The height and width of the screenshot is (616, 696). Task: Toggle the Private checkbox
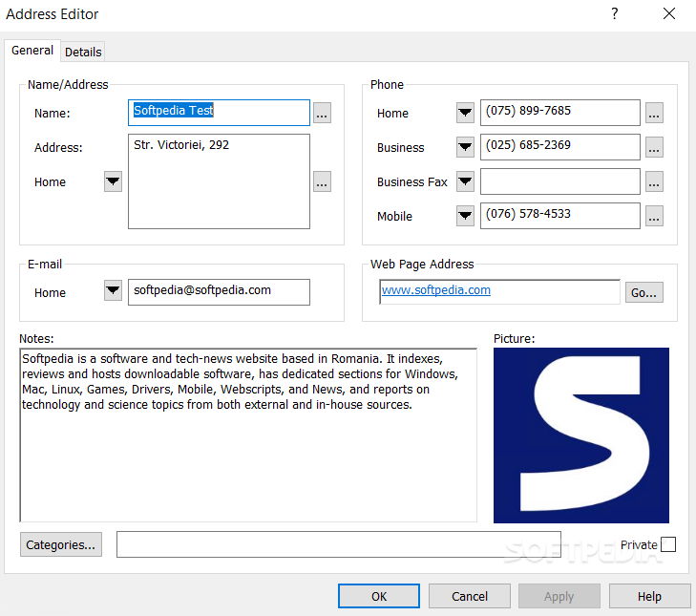tap(668, 544)
